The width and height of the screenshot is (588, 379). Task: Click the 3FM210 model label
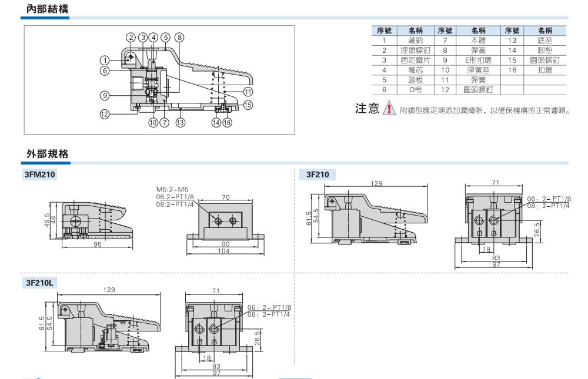click(x=38, y=175)
